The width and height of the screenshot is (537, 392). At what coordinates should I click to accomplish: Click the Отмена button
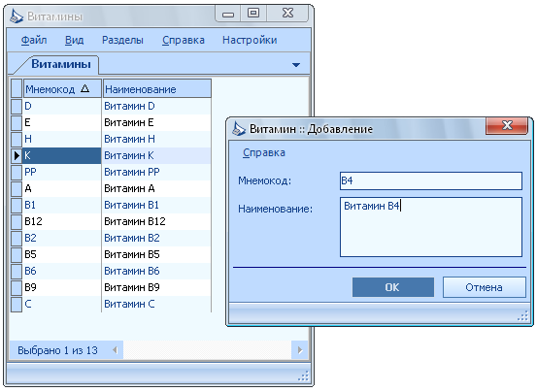484,287
